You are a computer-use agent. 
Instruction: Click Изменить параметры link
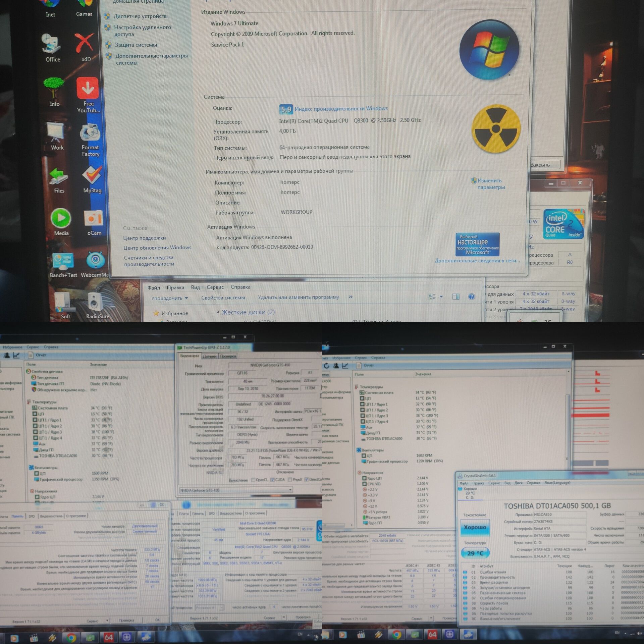pyautogui.click(x=491, y=184)
